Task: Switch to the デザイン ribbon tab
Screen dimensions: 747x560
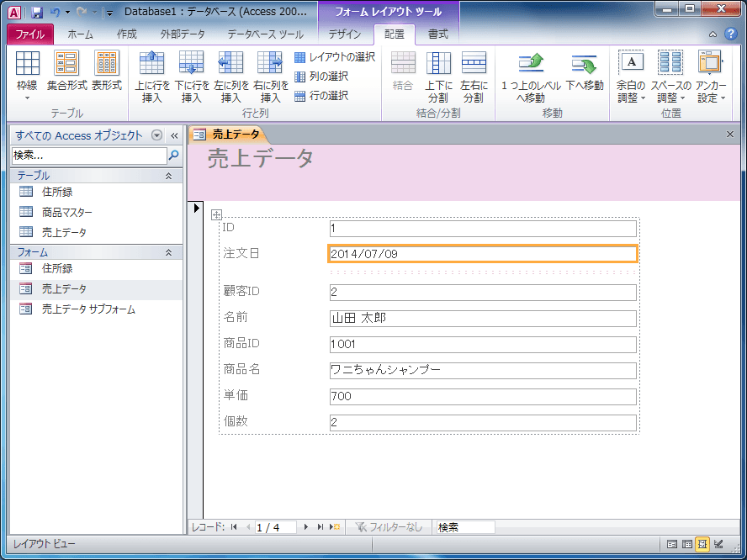Action: click(345, 34)
